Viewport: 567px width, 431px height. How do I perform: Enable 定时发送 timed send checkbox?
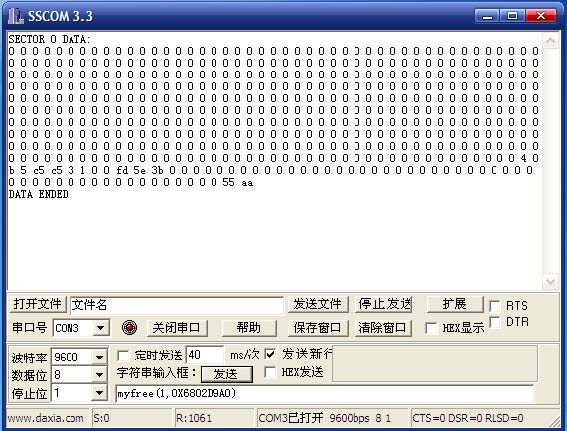pos(123,355)
